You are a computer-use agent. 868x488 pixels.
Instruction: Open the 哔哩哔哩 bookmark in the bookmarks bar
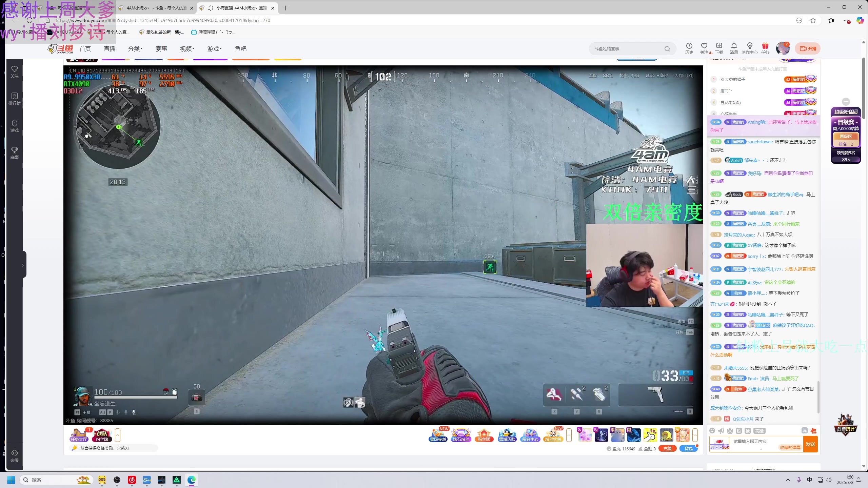click(213, 32)
